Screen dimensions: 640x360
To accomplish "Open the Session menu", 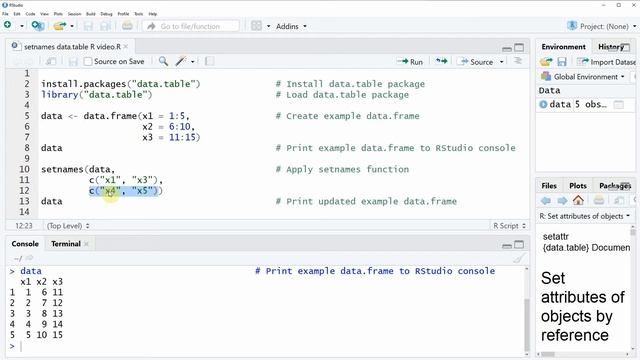I will 74,14.
